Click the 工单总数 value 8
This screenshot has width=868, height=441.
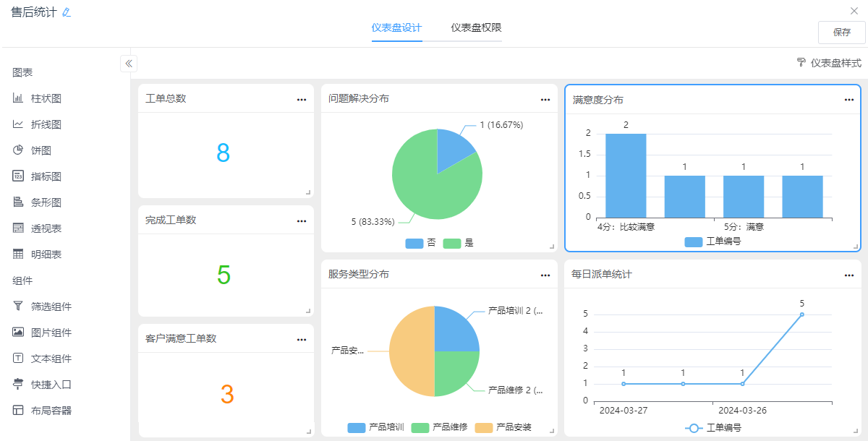[224, 153]
